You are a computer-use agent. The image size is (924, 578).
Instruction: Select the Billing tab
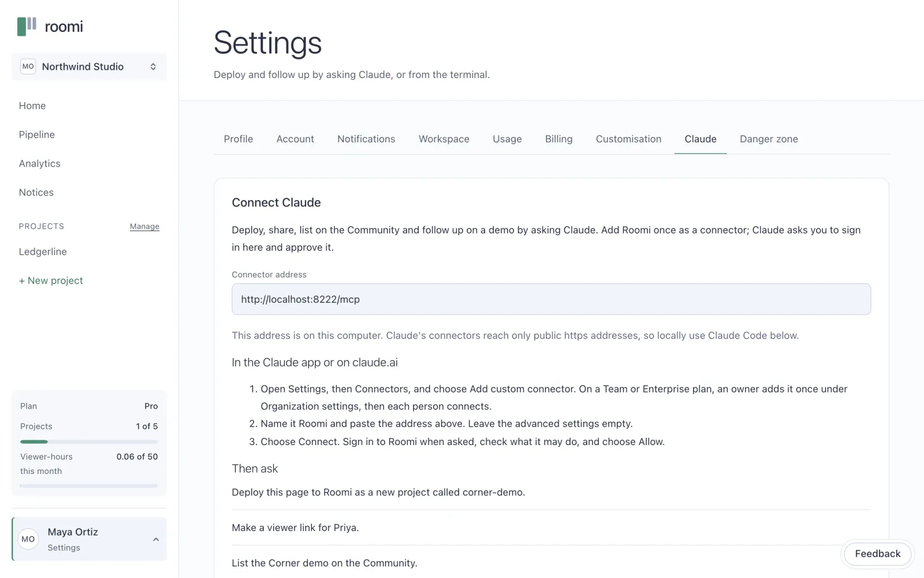click(559, 139)
